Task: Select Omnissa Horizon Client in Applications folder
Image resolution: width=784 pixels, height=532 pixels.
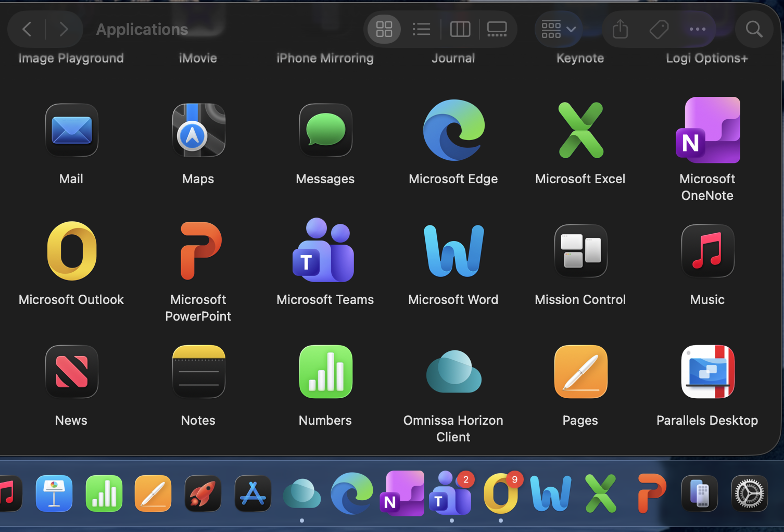Action: 453,372
